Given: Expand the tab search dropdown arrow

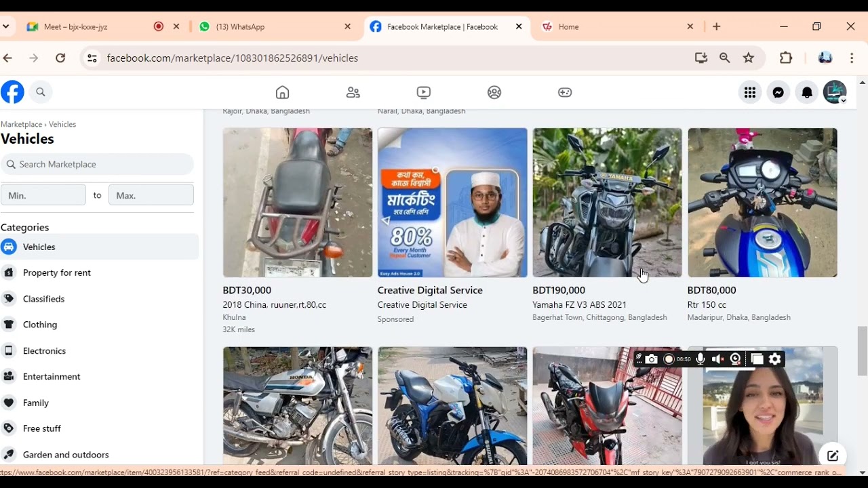Looking at the screenshot, I should point(6,26).
